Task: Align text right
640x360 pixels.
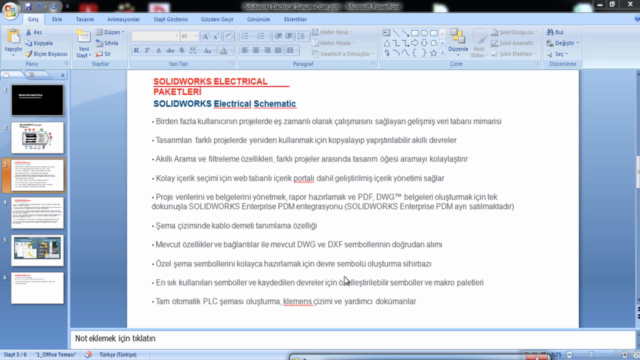Action: click(267, 50)
